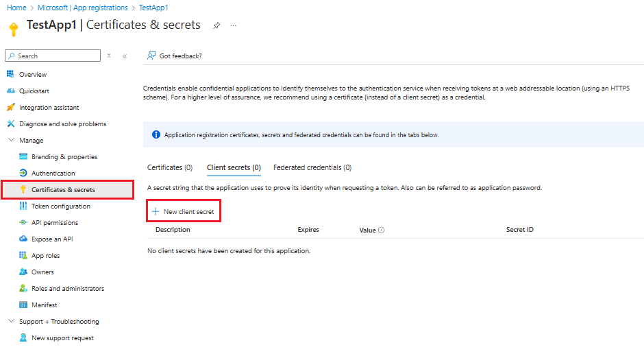Collapse the Support + Troubleshooting chevron

(x=11, y=321)
